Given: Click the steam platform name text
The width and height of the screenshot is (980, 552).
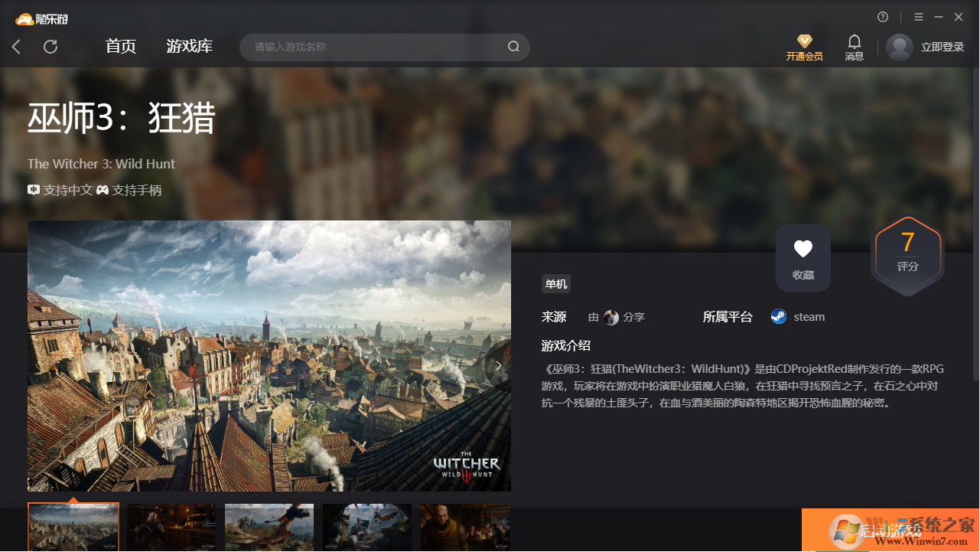Looking at the screenshot, I should tap(809, 317).
